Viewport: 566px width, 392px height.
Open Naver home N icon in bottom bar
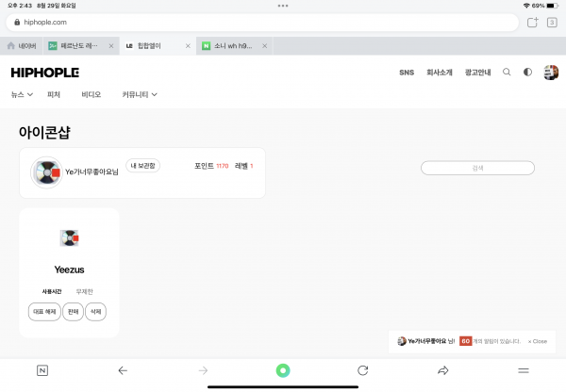click(42, 370)
